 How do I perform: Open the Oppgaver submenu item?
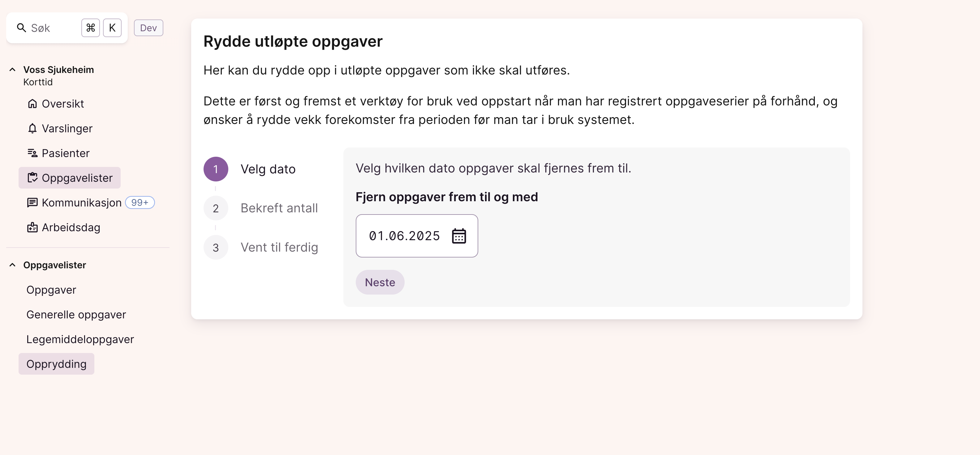51,290
